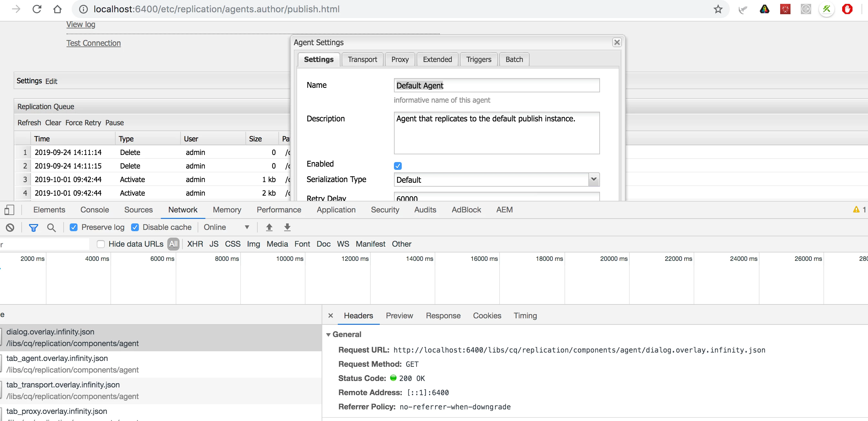Open network search magnifier icon
Image resolution: width=868 pixels, height=421 pixels.
(51, 227)
